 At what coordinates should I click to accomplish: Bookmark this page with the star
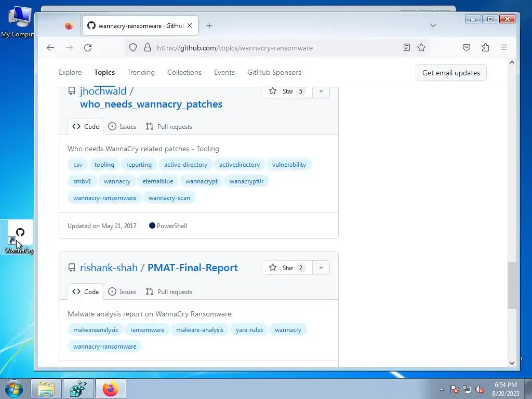(421, 47)
